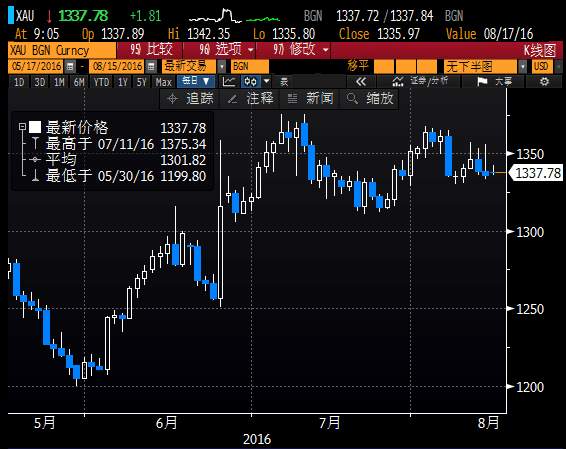Screen dimensions: 566x449
Task: Click the 证券/分析 button label
Action: 429,81
